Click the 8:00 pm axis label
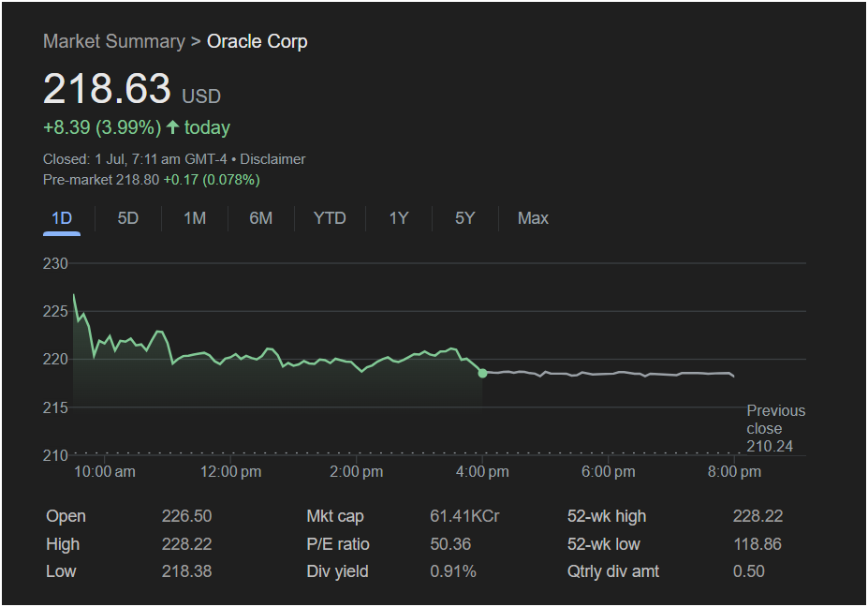Viewport: 868px width, 607px height. click(734, 472)
